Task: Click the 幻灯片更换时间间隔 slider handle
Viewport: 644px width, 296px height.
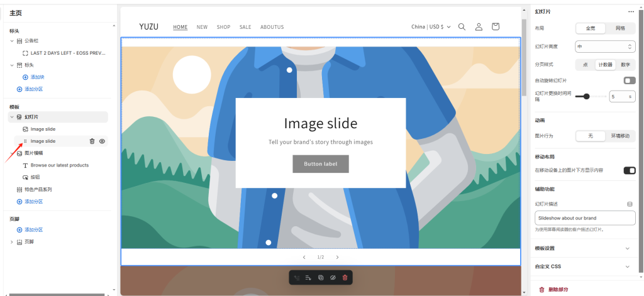Action: [x=586, y=96]
